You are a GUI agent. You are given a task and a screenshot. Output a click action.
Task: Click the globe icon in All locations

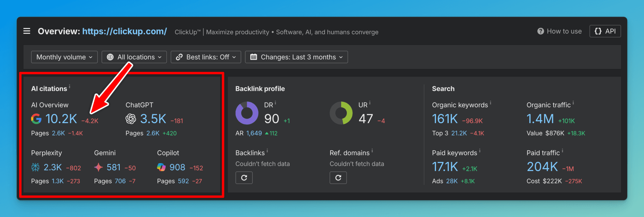[110, 57]
